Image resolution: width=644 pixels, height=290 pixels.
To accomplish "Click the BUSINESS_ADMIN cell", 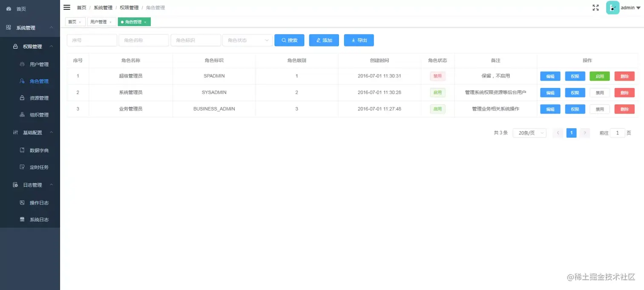I will pyautogui.click(x=214, y=109).
